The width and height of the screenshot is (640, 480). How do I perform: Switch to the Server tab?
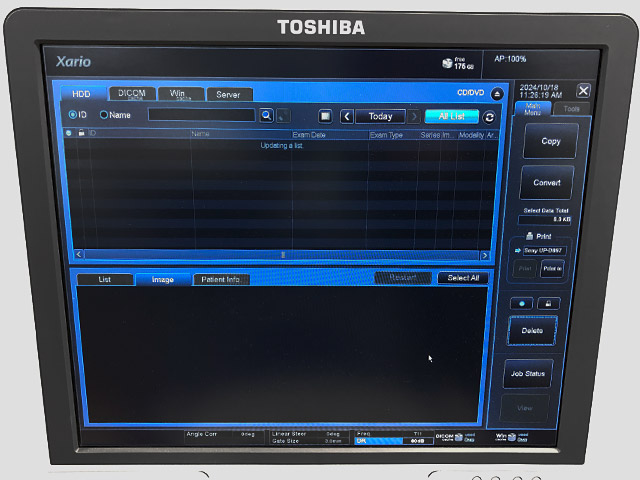point(229,95)
